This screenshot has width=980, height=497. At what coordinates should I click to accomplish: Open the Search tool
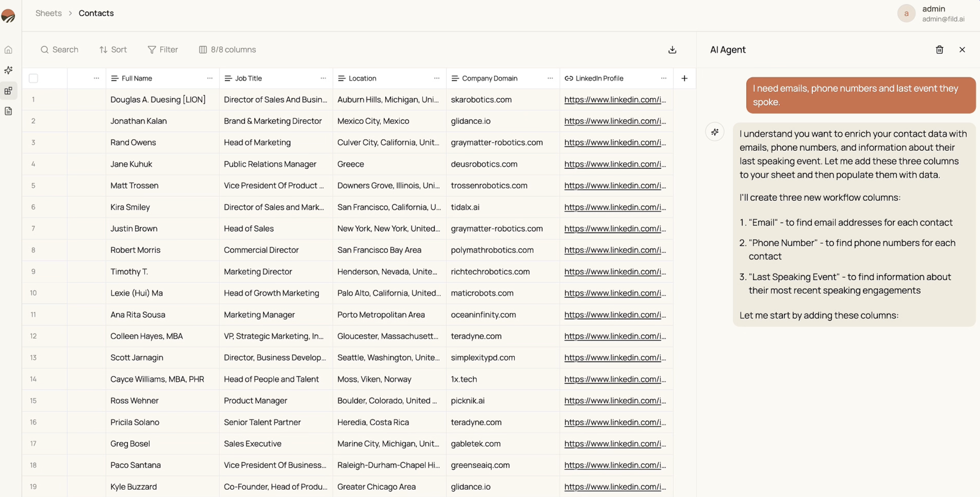tap(59, 50)
